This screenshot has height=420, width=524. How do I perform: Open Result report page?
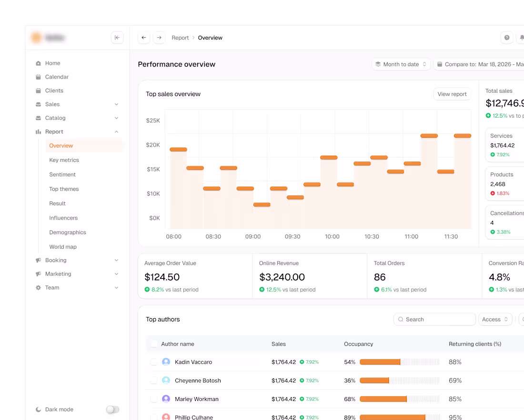tap(57, 203)
